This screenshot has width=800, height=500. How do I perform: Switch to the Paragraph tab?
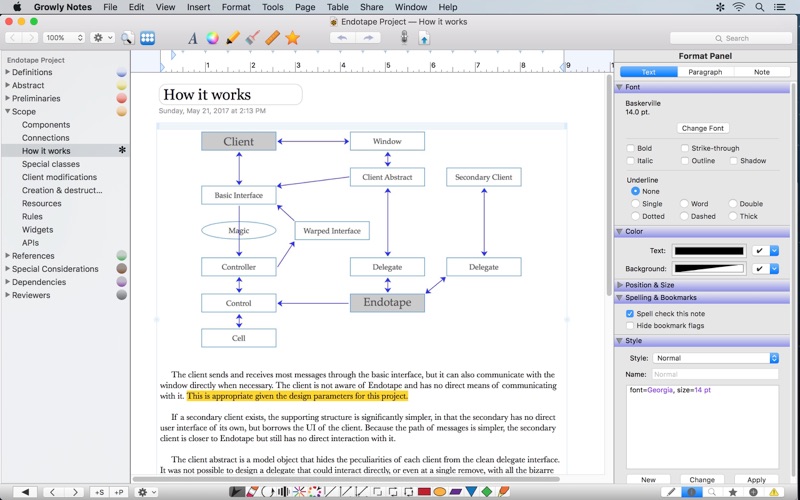pos(705,72)
